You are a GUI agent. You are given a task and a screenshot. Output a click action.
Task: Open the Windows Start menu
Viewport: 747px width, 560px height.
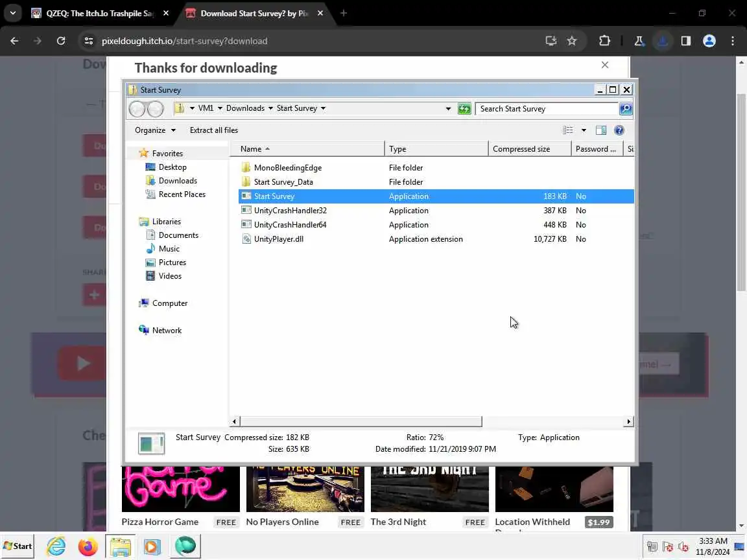point(18,546)
